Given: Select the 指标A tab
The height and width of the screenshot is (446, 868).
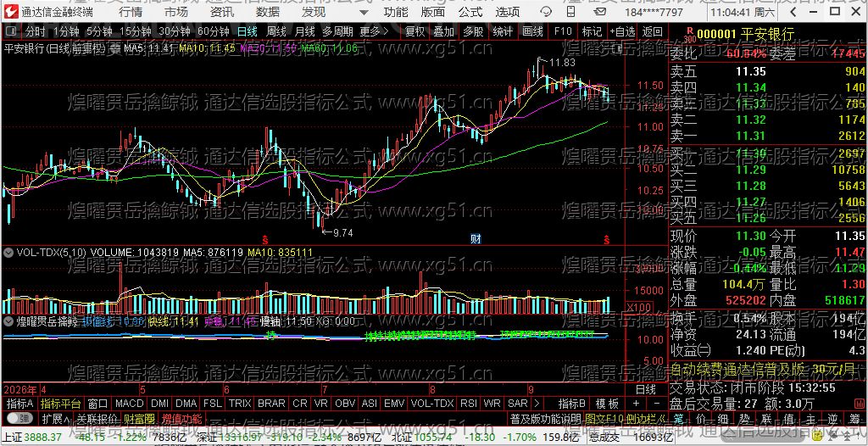Looking at the screenshot, I should pyautogui.click(x=20, y=404).
